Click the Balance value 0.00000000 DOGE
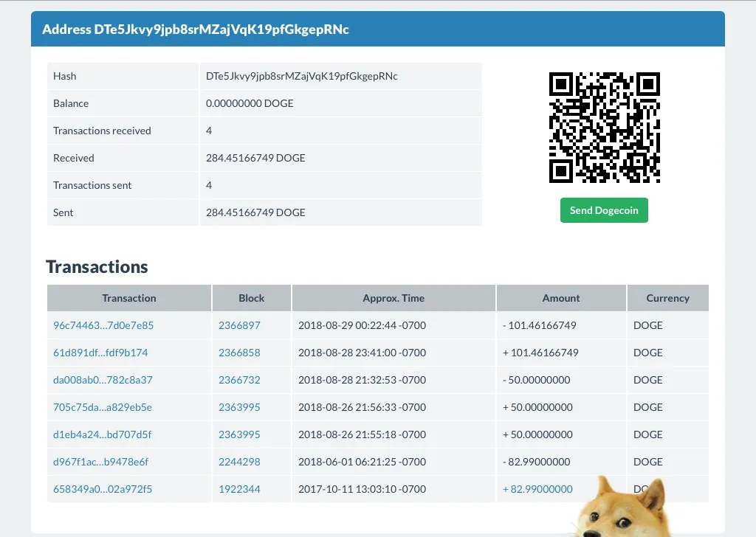This screenshot has height=537, width=756. click(250, 103)
